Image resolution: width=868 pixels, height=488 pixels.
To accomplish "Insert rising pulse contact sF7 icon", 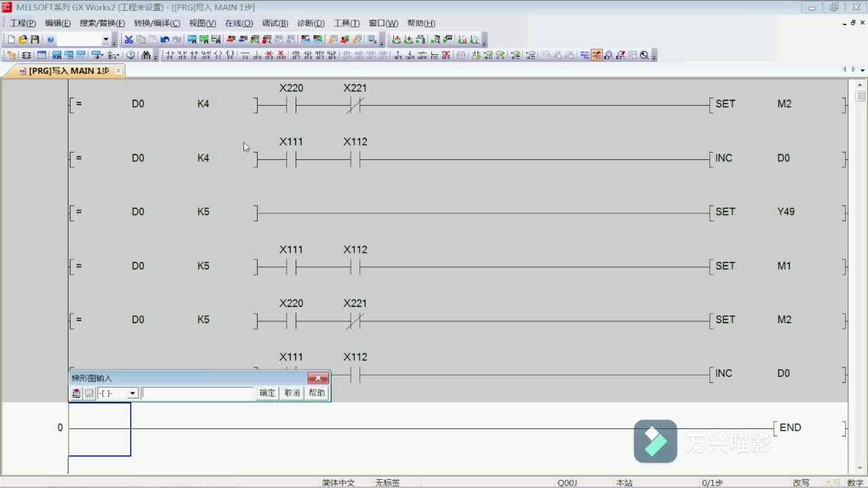I will (x=296, y=55).
